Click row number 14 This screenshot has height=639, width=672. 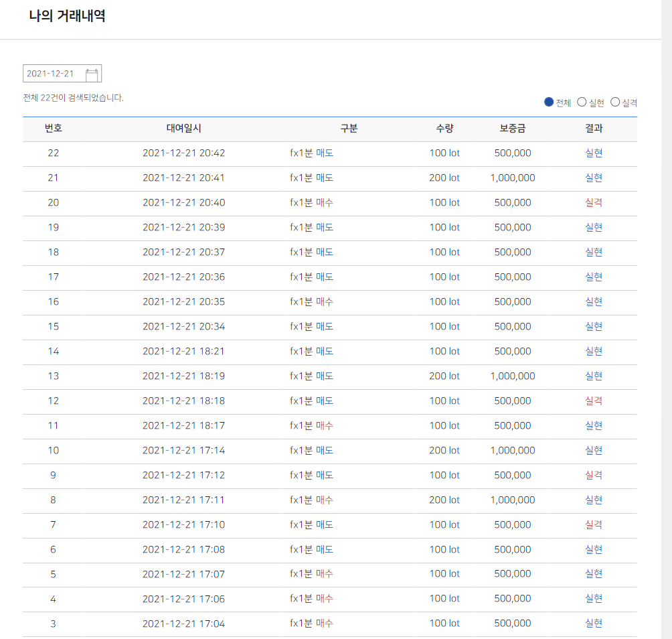53,351
